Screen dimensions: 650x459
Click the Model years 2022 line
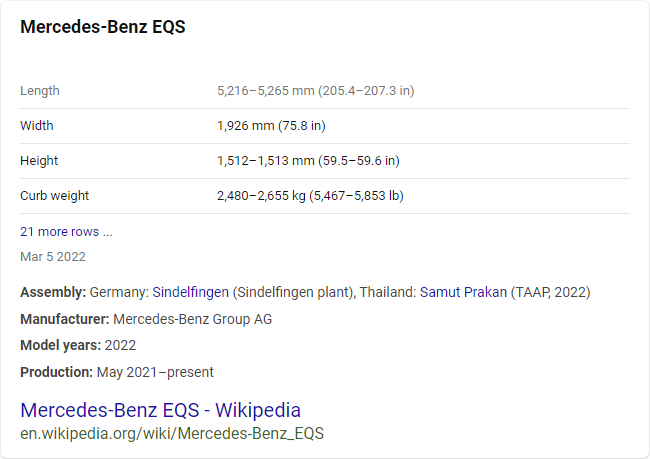tap(78, 345)
